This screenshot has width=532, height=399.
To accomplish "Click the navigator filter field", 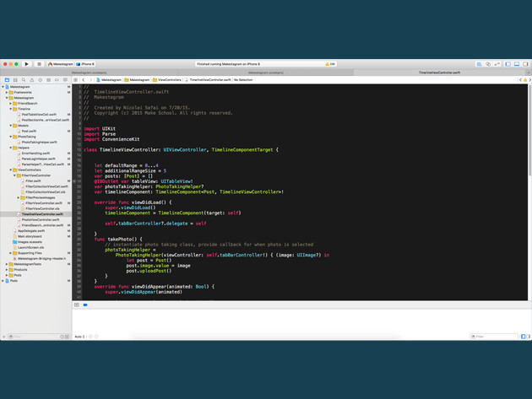I will [34, 337].
